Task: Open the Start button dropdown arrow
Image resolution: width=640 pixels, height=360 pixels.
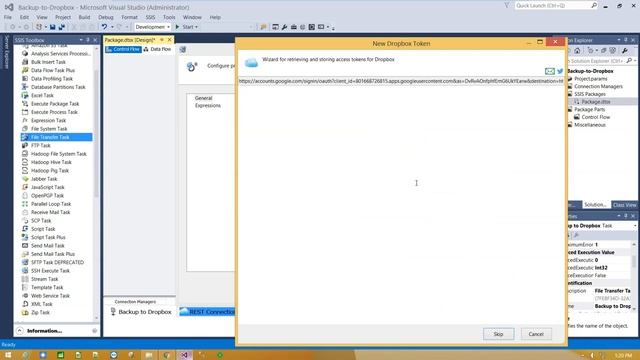Action: [x=196, y=27]
